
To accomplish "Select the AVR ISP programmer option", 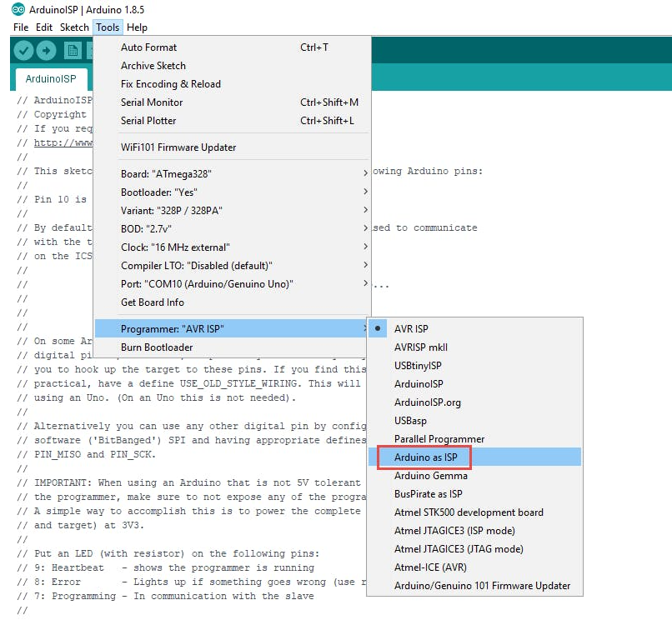I will click(411, 328).
